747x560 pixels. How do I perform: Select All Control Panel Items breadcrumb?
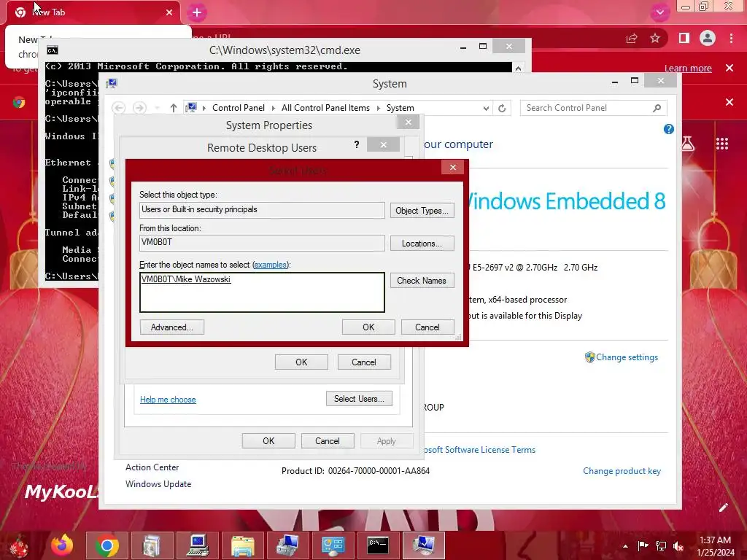click(x=325, y=108)
